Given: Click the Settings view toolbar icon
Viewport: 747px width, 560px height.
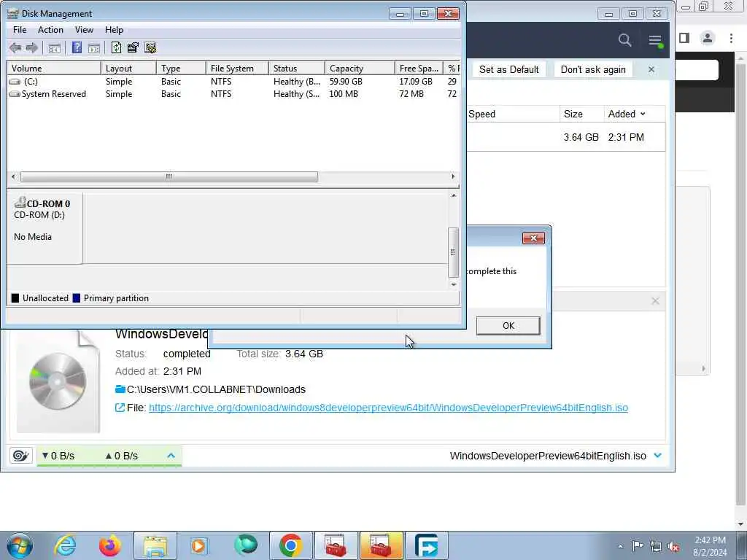Looking at the screenshot, I should click(x=150, y=47).
